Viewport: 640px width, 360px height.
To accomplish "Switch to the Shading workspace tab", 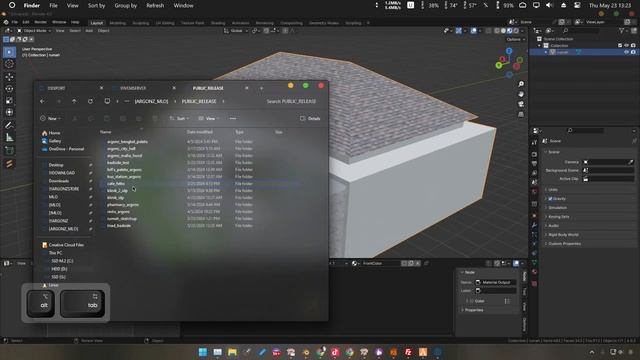I will (x=218, y=23).
